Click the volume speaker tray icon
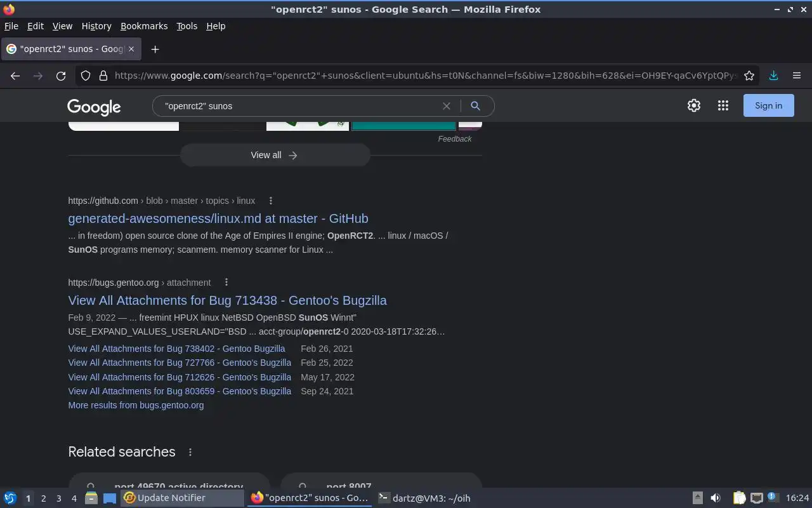 [716, 498]
